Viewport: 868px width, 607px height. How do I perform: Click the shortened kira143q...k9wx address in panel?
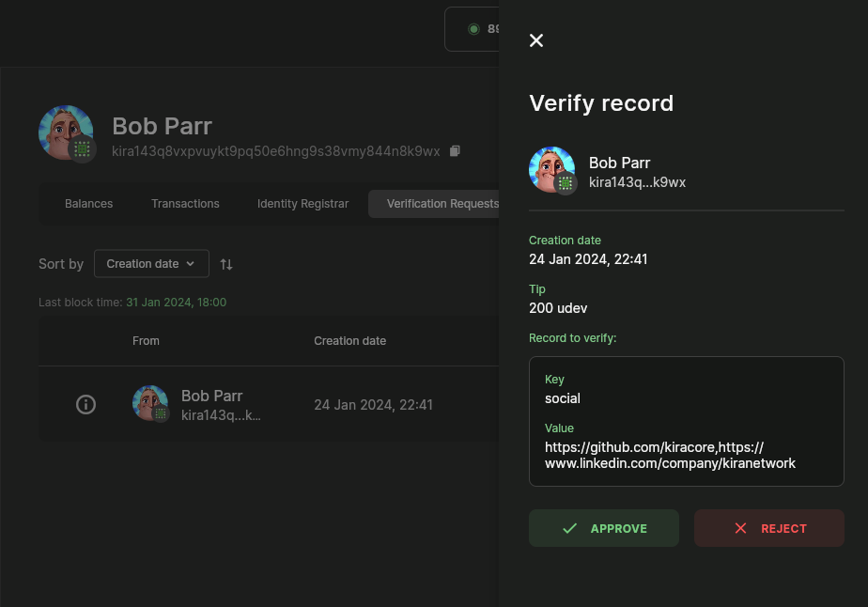click(x=637, y=182)
